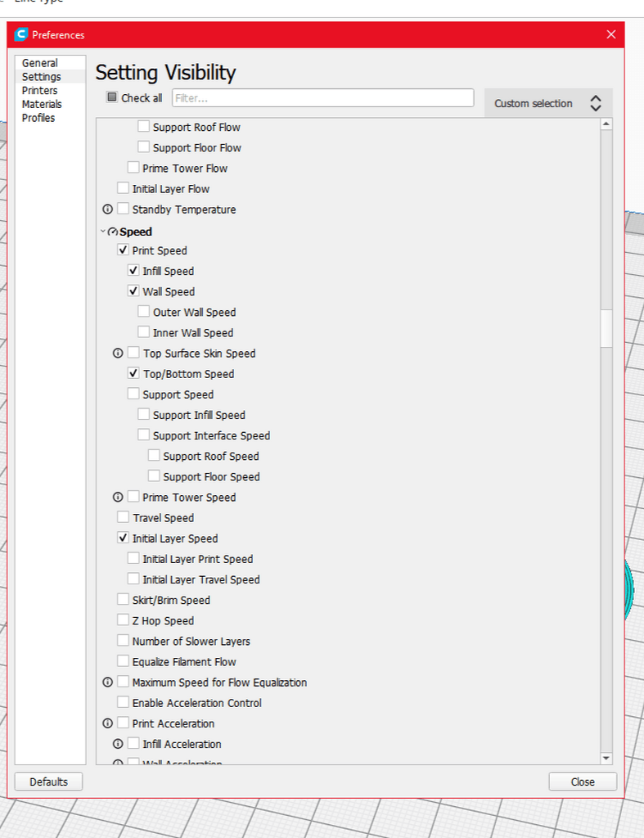Viewport: 644px width, 838px height.
Task: Enable the Travel Speed checkbox
Action: point(123,517)
